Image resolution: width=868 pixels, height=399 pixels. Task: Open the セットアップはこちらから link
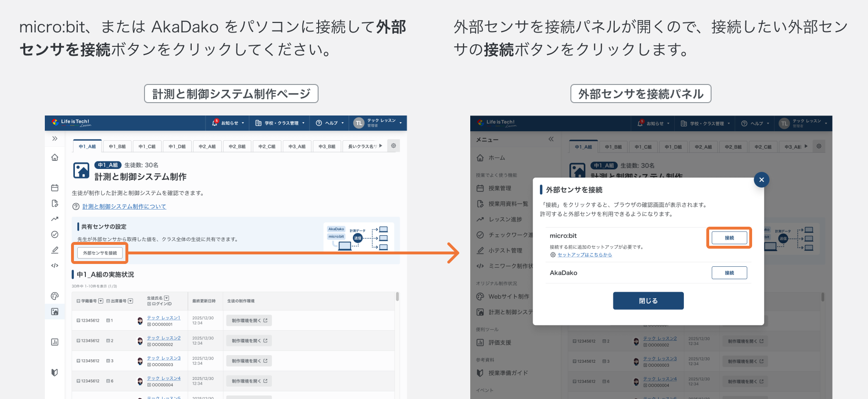click(584, 255)
